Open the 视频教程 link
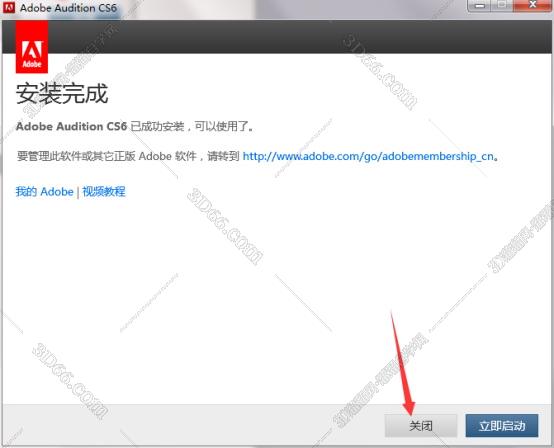Viewport: 554px width, 448px height. pyautogui.click(x=104, y=191)
